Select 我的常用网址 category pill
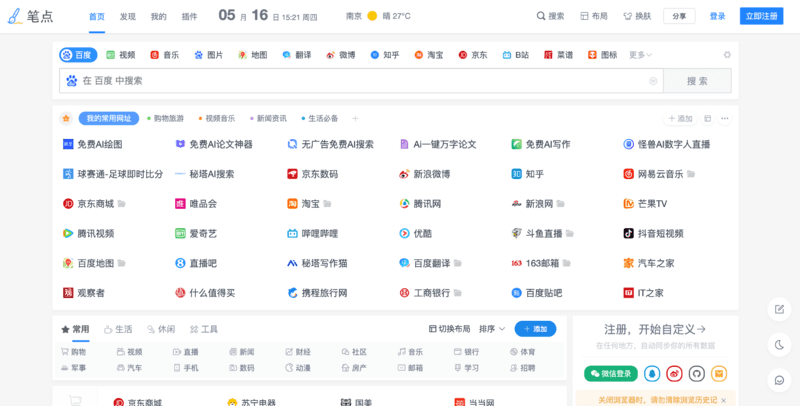This screenshot has width=800, height=406. tap(109, 119)
